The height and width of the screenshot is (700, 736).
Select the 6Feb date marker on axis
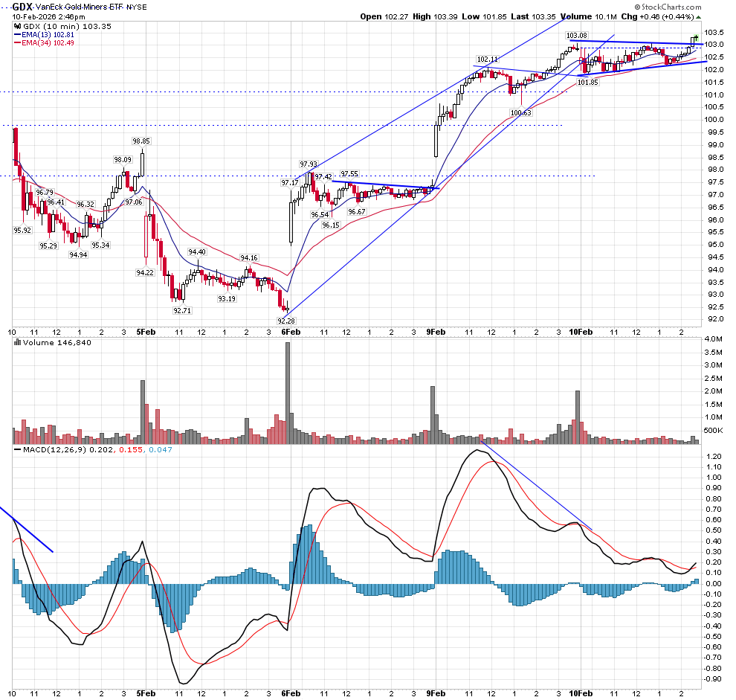[290, 332]
